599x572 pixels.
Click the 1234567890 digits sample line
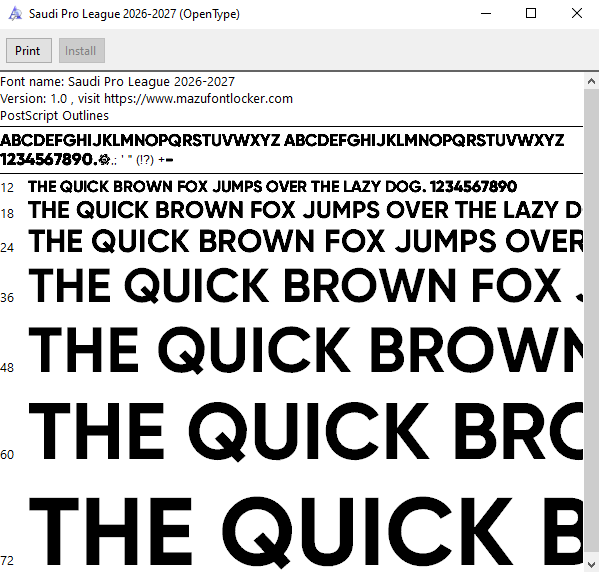(87, 159)
